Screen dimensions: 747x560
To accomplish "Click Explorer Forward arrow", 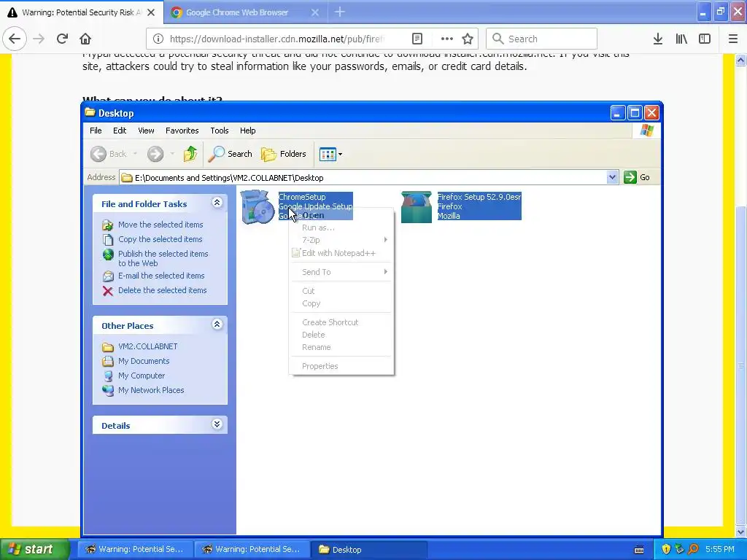I will (x=155, y=154).
